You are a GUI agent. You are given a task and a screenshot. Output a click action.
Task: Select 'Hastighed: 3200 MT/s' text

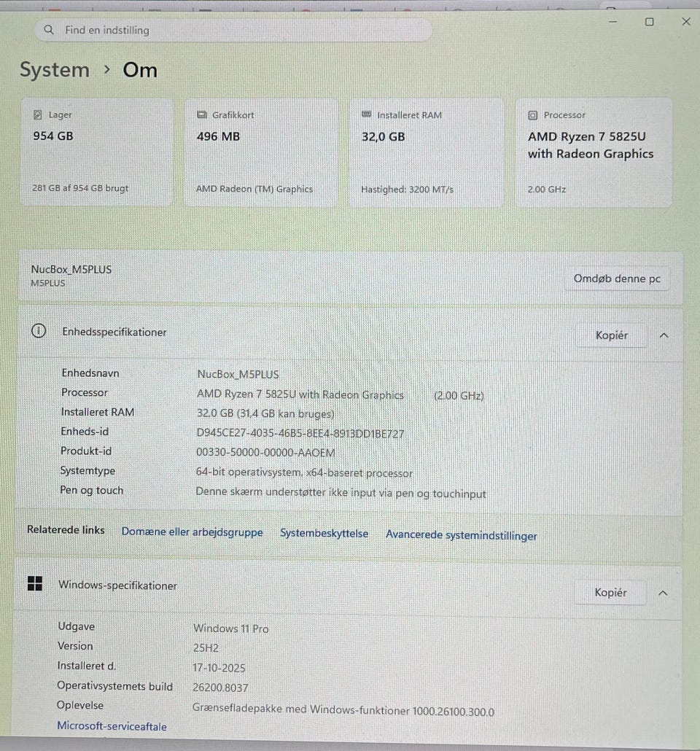pos(408,190)
